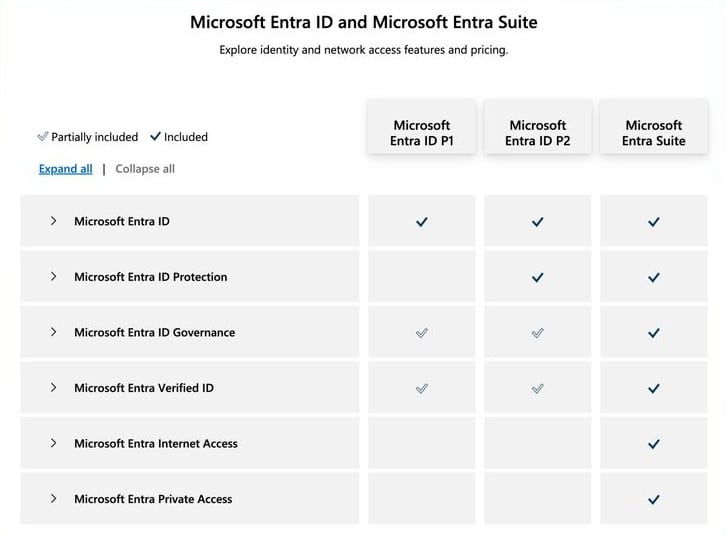This screenshot has width=726, height=538.
Task: Click the Expand all link
Action: click(65, 169)
